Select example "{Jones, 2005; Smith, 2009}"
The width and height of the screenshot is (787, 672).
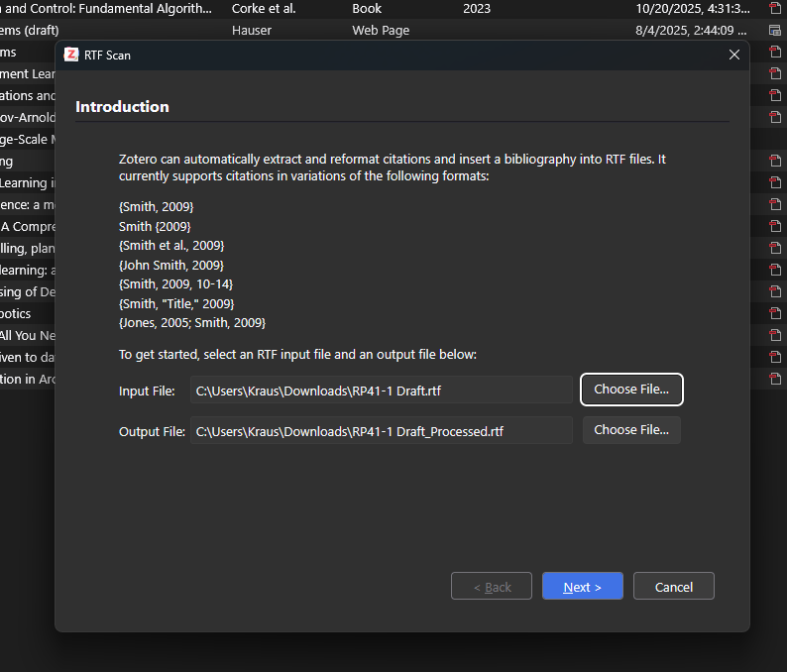point(192,323)
